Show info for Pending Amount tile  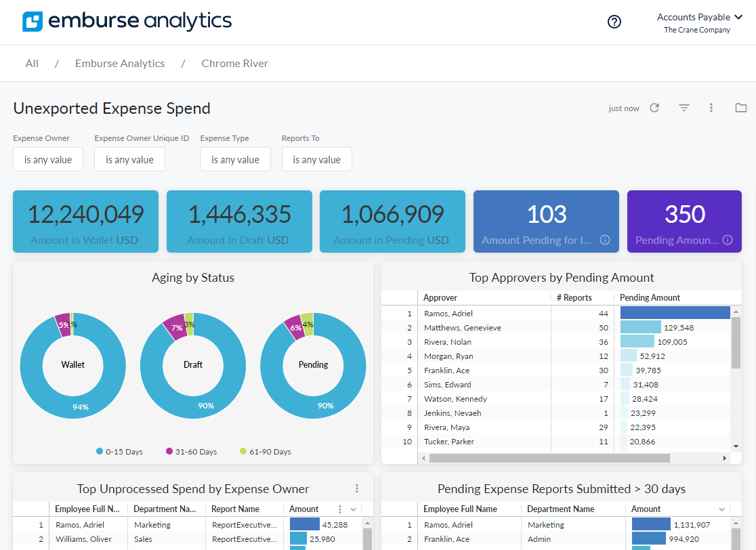coord(728,240)
